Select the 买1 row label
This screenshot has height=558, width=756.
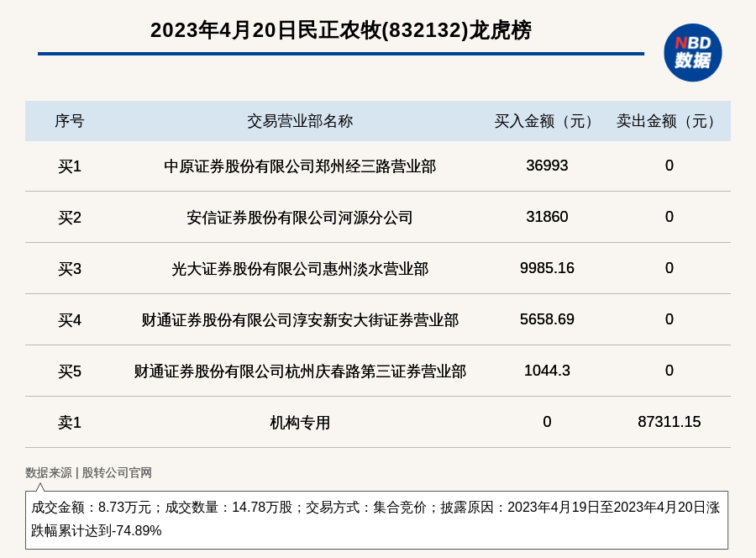coord(70,166)
